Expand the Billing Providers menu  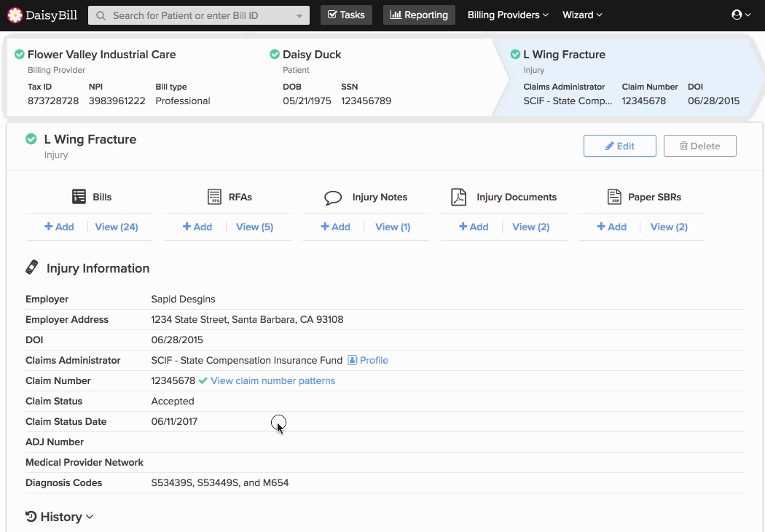coord(508,15)
